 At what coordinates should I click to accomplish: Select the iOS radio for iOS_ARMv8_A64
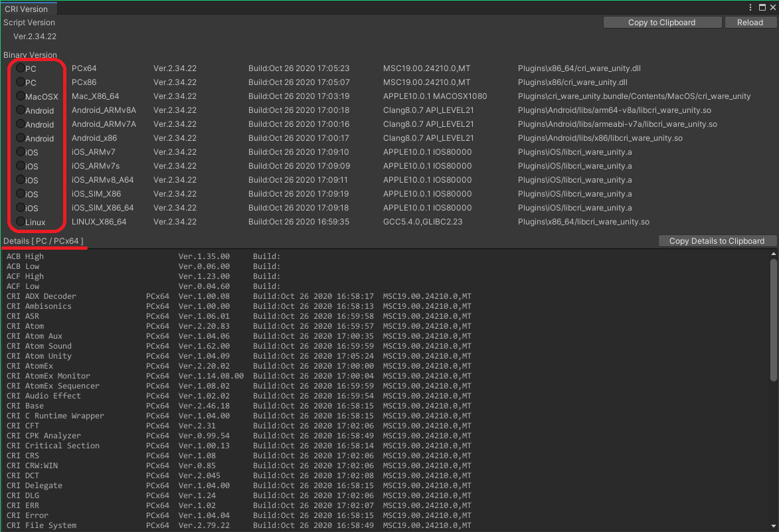pyautogui.click(x=21, y=180)
